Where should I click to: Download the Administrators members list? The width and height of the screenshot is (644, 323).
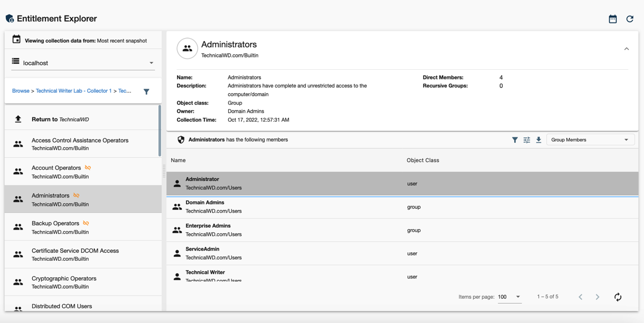click(x=538, y=140)
